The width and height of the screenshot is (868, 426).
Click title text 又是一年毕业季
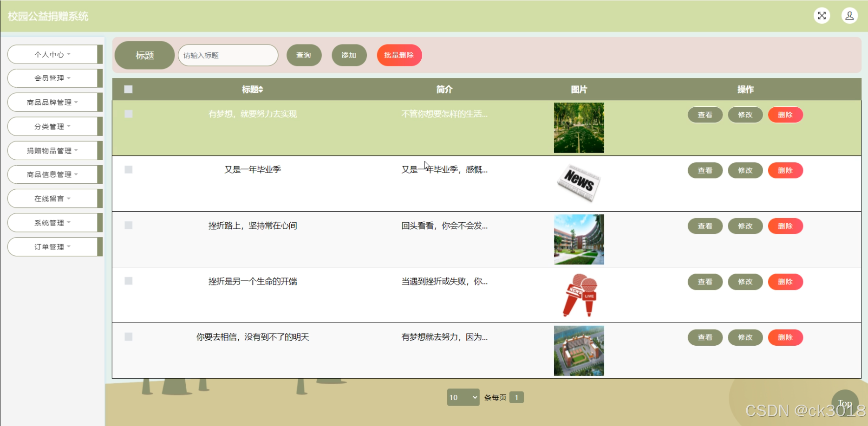(253, 170)
